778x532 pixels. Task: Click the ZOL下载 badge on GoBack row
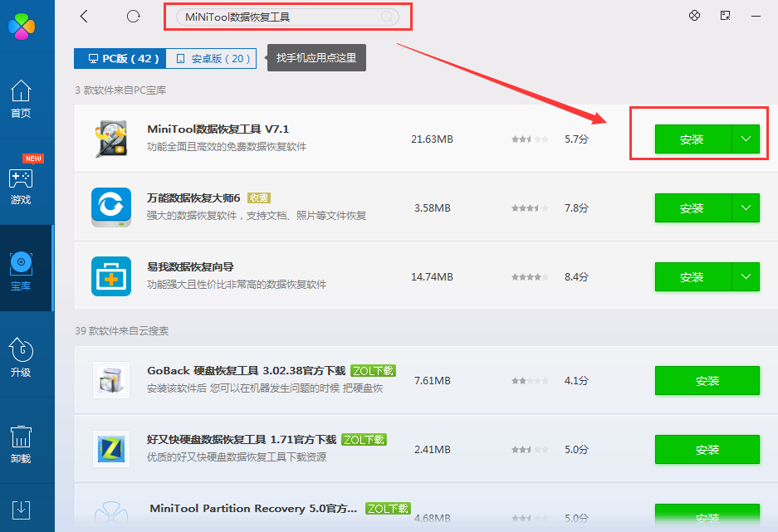373,370
